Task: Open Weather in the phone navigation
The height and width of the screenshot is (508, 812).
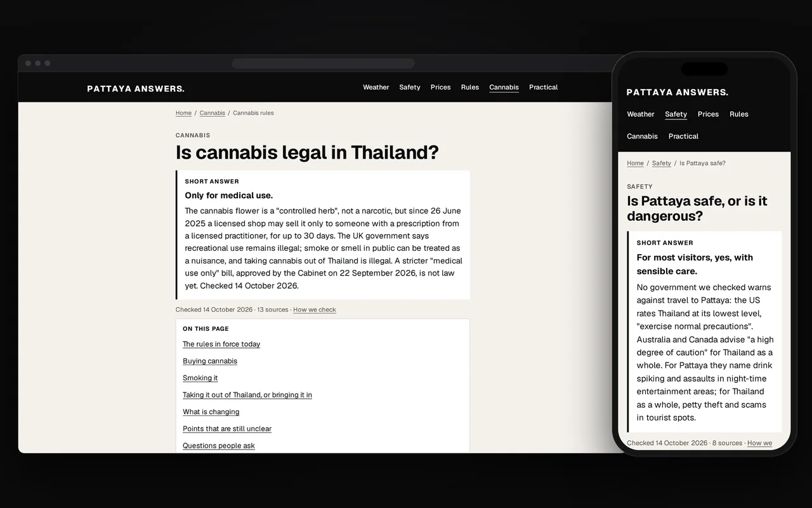Action: (x=641, y=114)
